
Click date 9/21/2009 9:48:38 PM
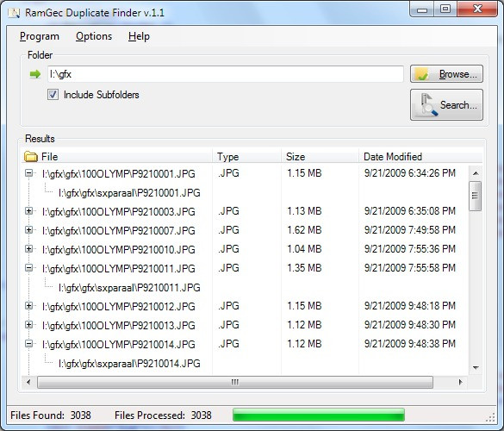click(x=410, y=344)
